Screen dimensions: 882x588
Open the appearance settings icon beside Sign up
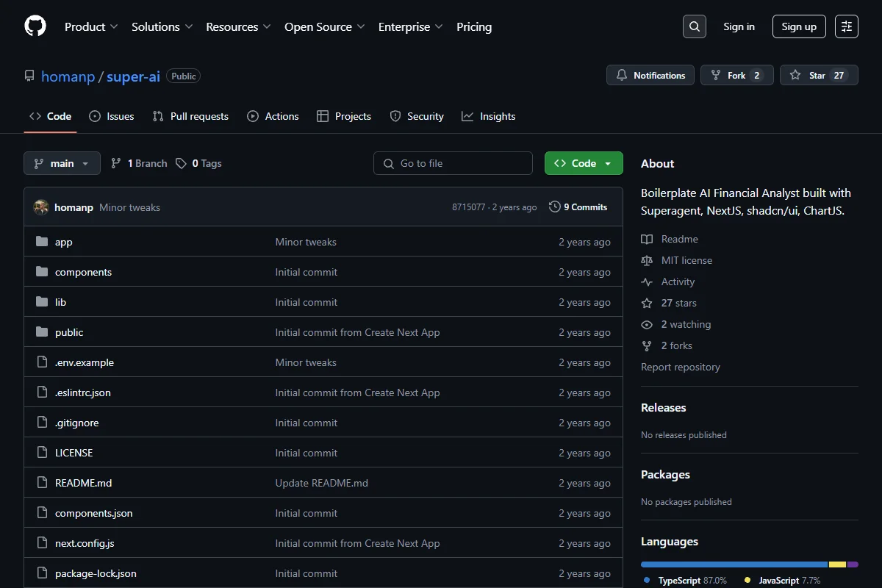847,26
